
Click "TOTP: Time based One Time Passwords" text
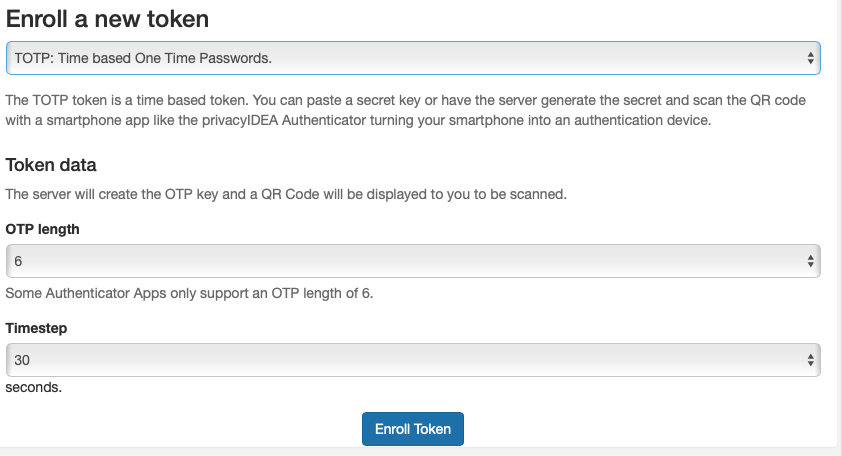143,58
